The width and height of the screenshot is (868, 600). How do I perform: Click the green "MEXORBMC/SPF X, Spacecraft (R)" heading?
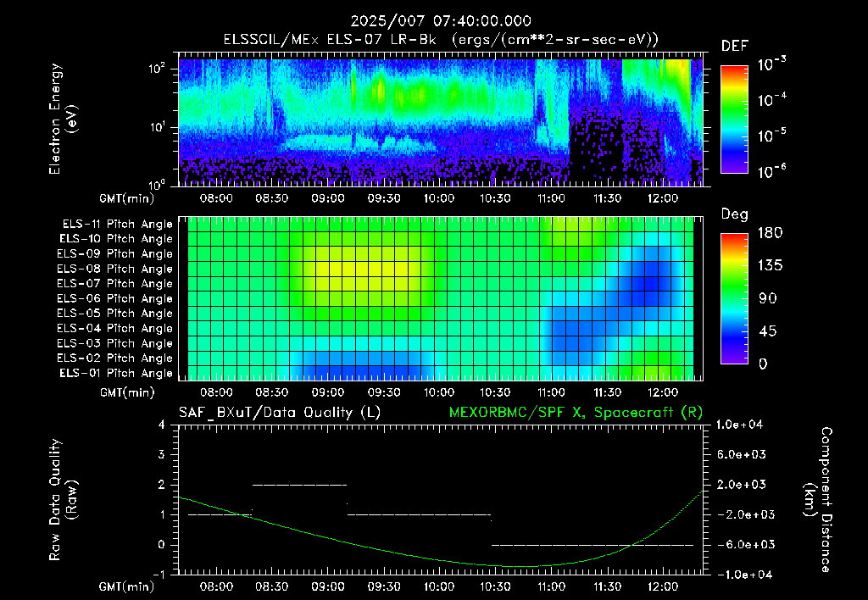click(576, 413)
